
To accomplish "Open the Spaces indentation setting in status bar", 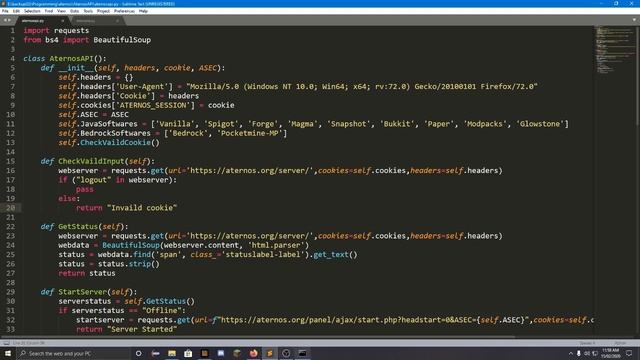I will 587,343.
